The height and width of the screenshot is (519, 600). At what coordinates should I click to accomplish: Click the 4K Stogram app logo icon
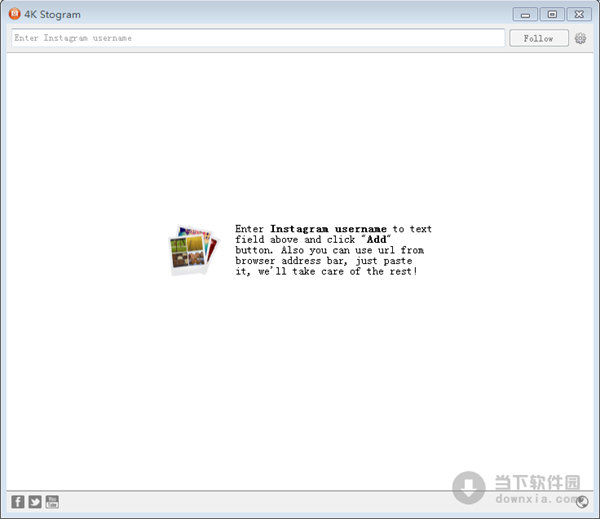(x=15, y=14)
